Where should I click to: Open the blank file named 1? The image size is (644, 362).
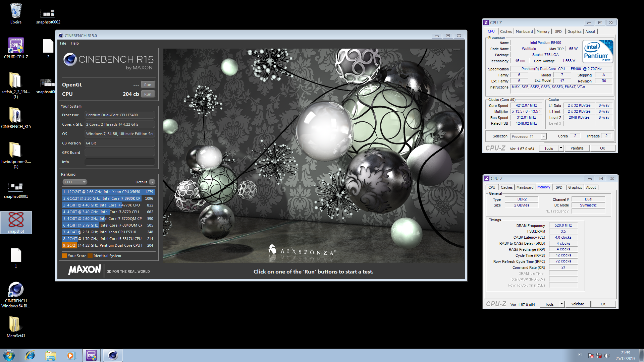tap(16, 257)
